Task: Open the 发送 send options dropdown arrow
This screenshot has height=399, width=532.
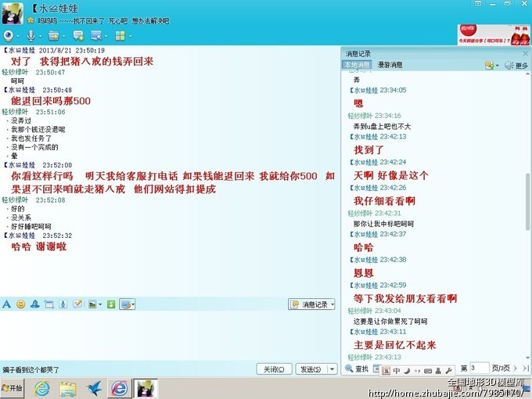Action: pos(332,368)
